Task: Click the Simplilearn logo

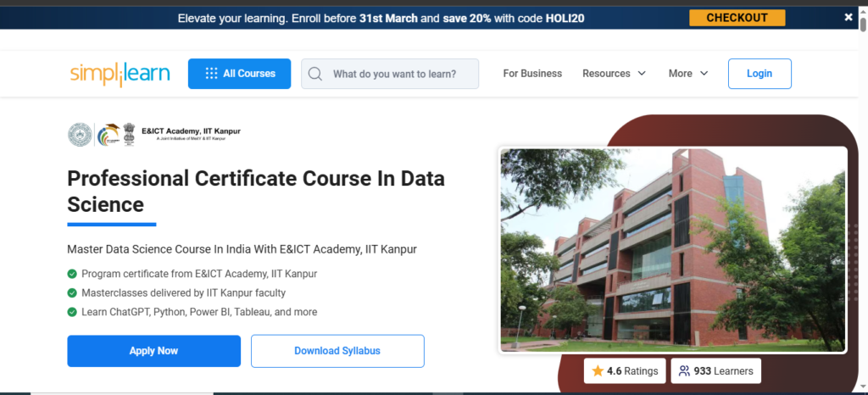Action: point(120,74)
